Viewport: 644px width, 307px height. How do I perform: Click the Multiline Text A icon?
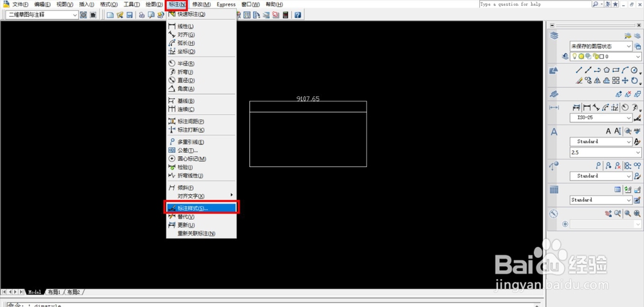[609, 132]
